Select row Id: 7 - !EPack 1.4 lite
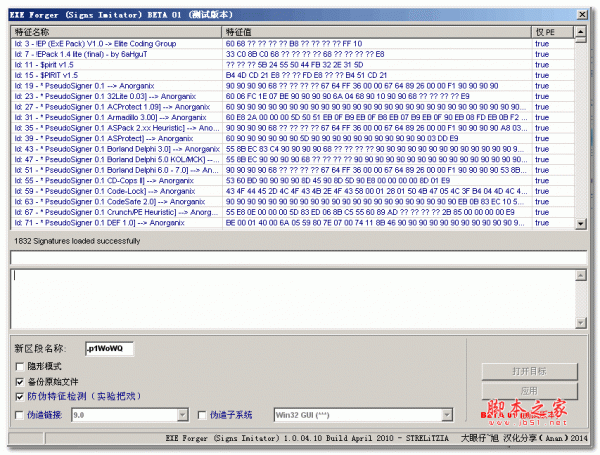 (293, 54)
